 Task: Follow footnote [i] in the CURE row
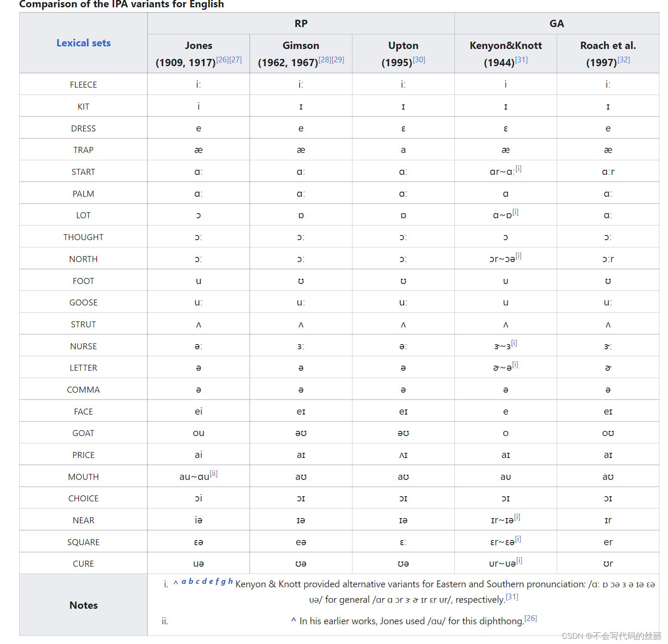[519, 560]
